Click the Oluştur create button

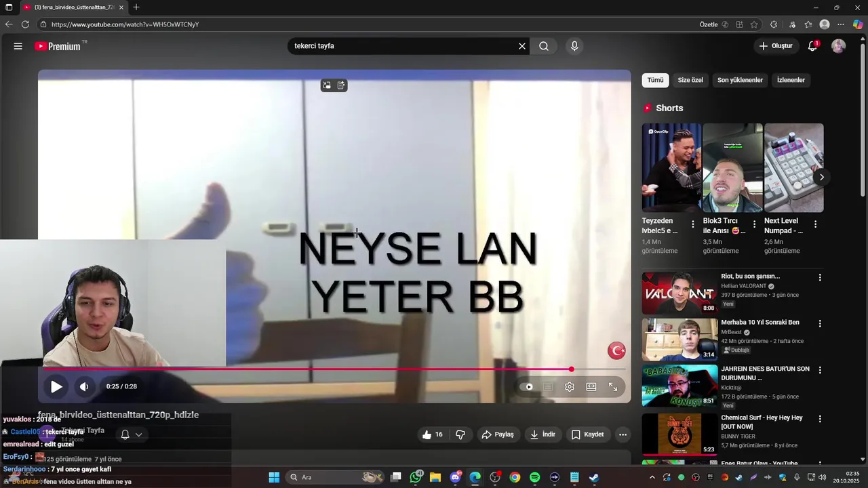pos(776,46)
